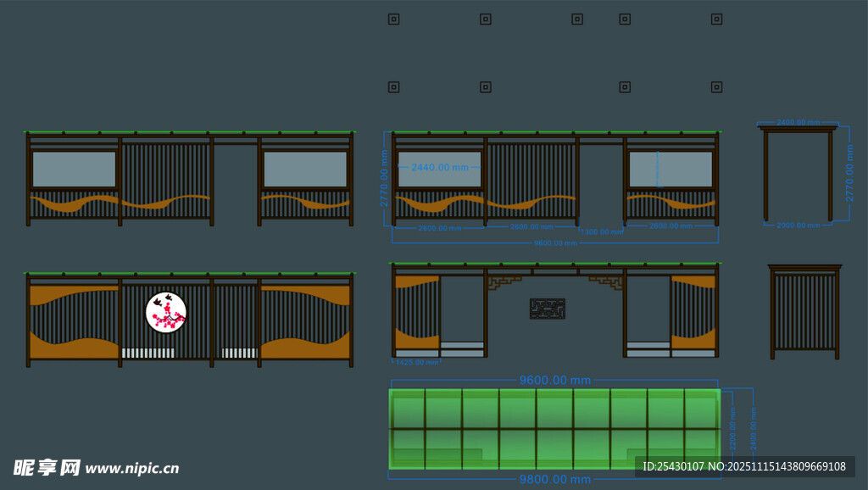Select the 2200.00 mm vertical roof dimension
868x490 pixels.
tap(733, 428)
